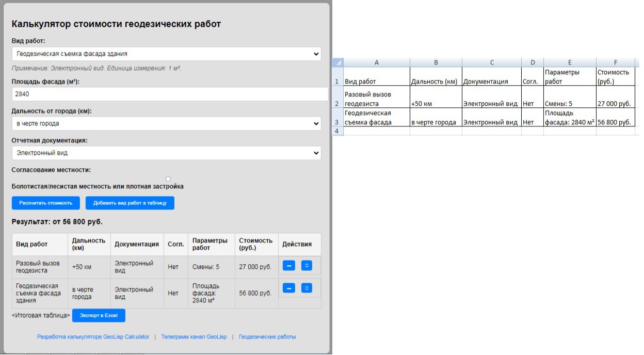Open the 'Вид работ' dropdown
The height and width of the screenshot is (355, 644).
pyautogui.click(x=165, y=54)
